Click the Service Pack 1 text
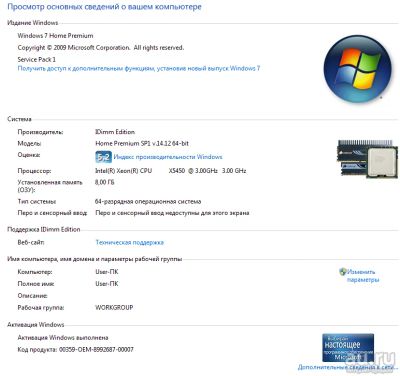The image size is (400, 376). click(37, 59)
